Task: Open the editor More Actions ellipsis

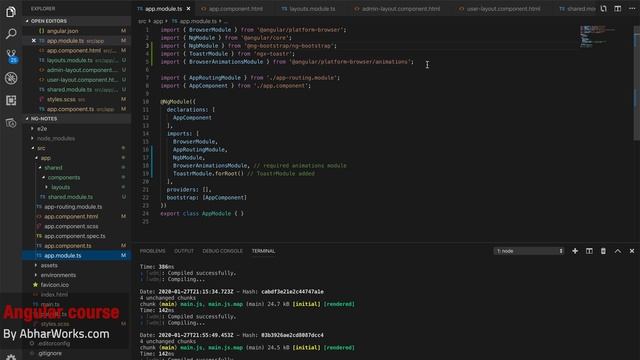Action: tap(632, 9)
